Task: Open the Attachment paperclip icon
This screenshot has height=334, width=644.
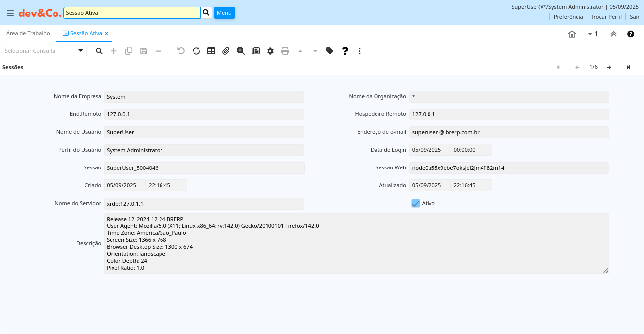Action: pos(226,51)
